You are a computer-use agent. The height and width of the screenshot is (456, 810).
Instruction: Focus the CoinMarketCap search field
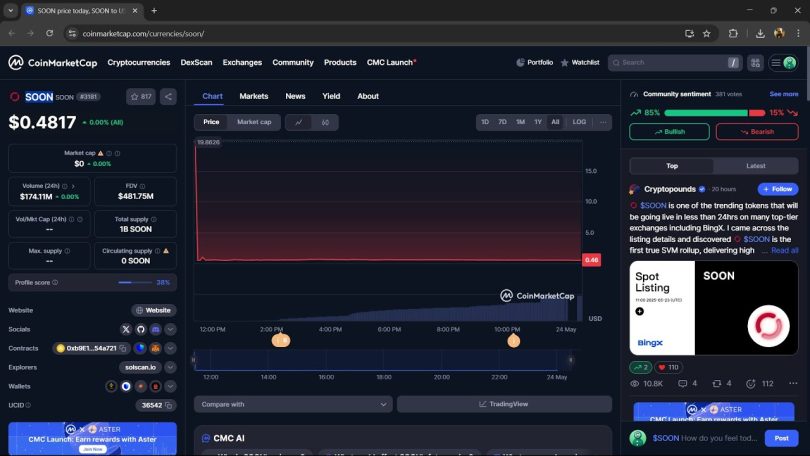[x=675, y=62]
